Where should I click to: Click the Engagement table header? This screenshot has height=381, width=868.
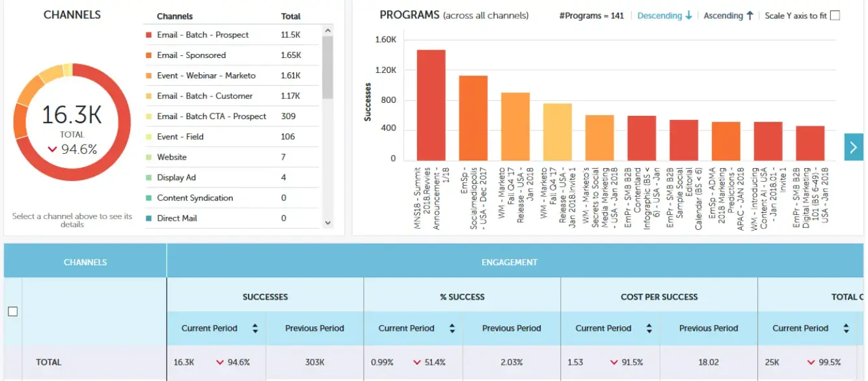click(x=509, y=262)
